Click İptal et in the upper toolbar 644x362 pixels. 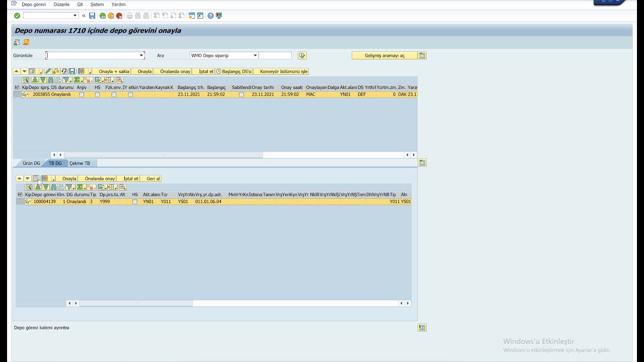tap(203, 71)
